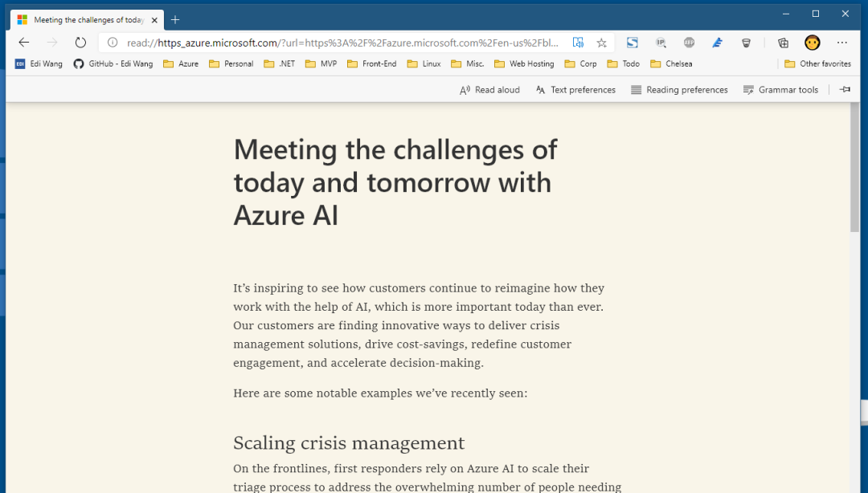Screen dimensions: 868x493
Task: Open the profile avatar menu
Action: tap(812, 43)
